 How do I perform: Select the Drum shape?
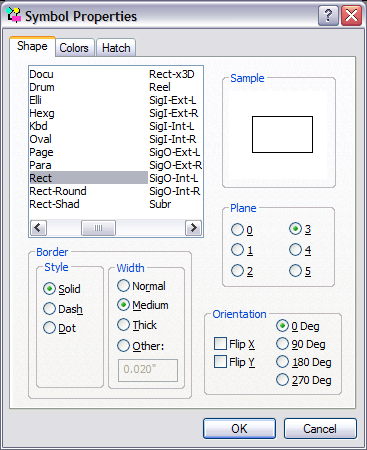(42, 87)
